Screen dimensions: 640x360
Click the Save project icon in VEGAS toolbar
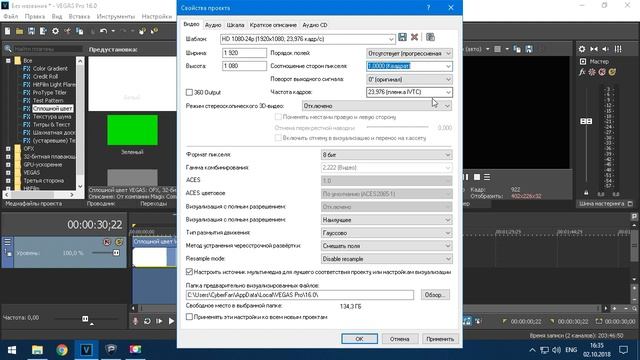tap(31, 31)
